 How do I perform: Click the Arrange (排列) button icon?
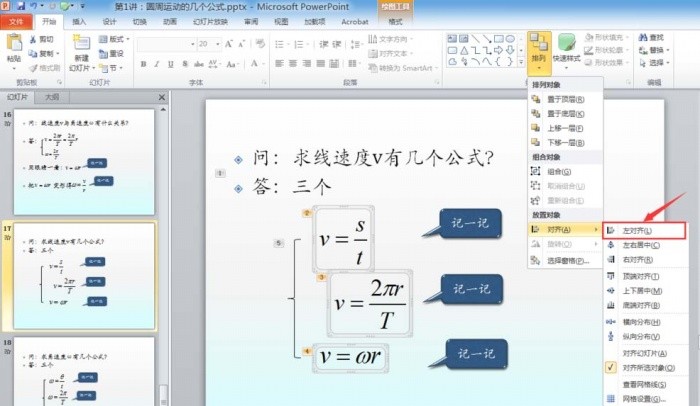point(539,43)
